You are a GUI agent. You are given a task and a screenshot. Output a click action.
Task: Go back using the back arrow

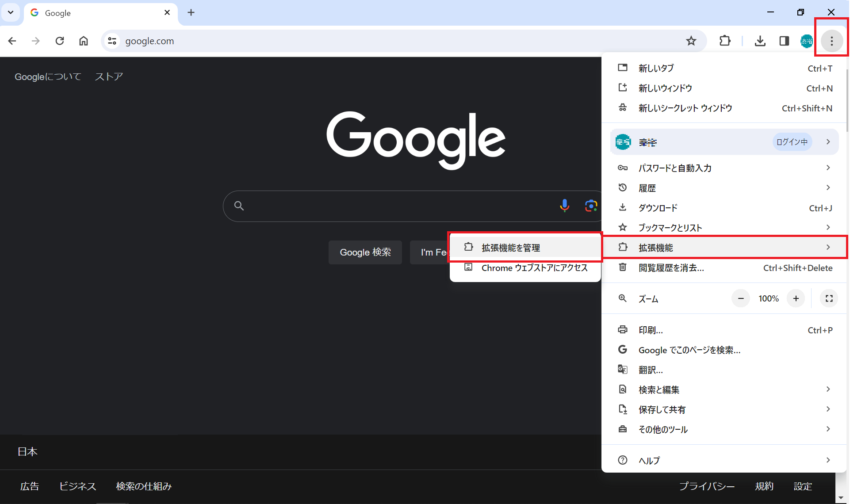pyautogui.click(x=12, y=41)
